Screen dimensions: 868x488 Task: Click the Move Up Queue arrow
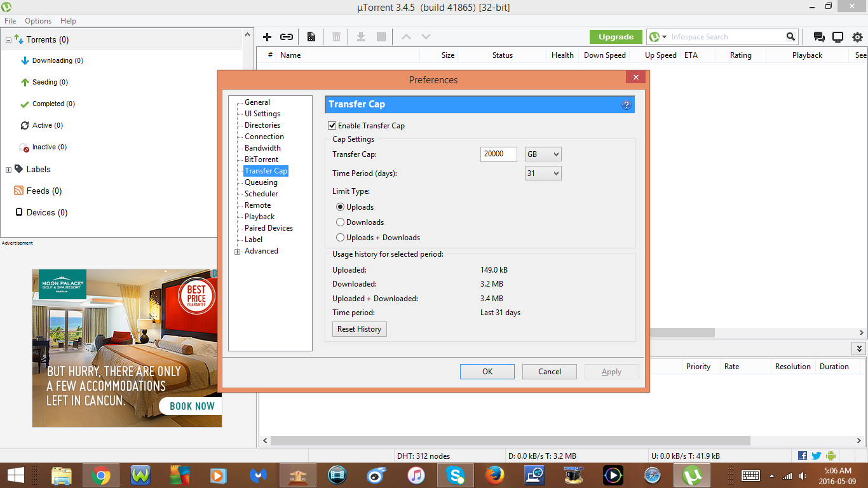(x=406, y=37)
